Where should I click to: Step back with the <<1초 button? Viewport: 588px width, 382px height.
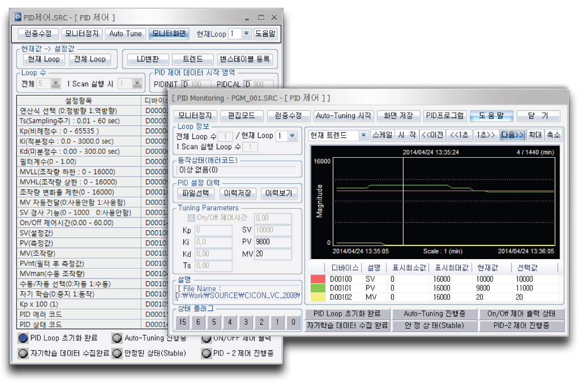460,135
